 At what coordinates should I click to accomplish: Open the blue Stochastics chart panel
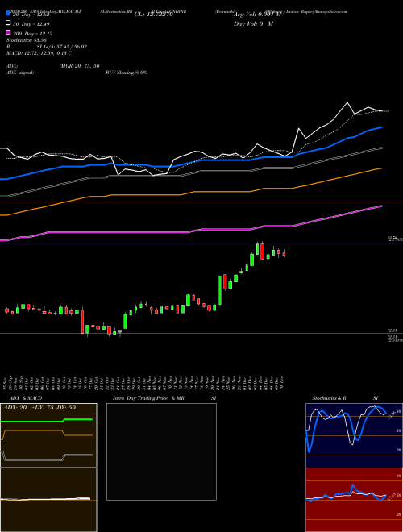(x=354, y=435)
